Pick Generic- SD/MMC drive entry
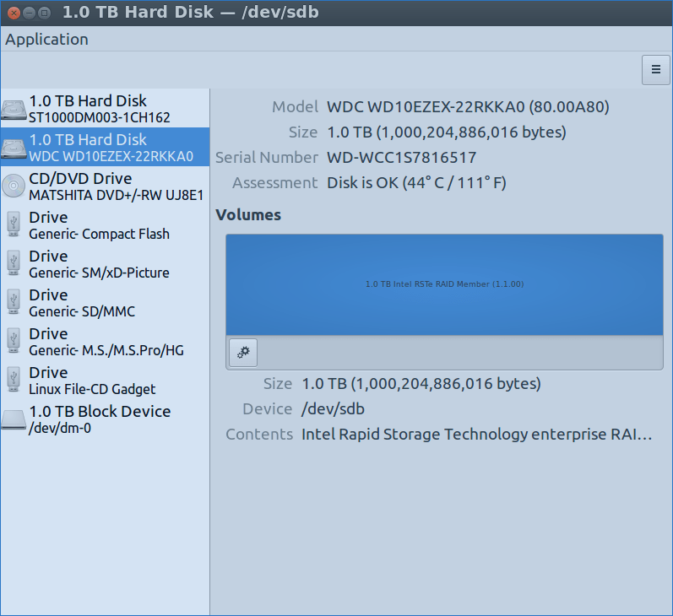Viewport: 673px width, 616px height. click(x=105, y=303)
